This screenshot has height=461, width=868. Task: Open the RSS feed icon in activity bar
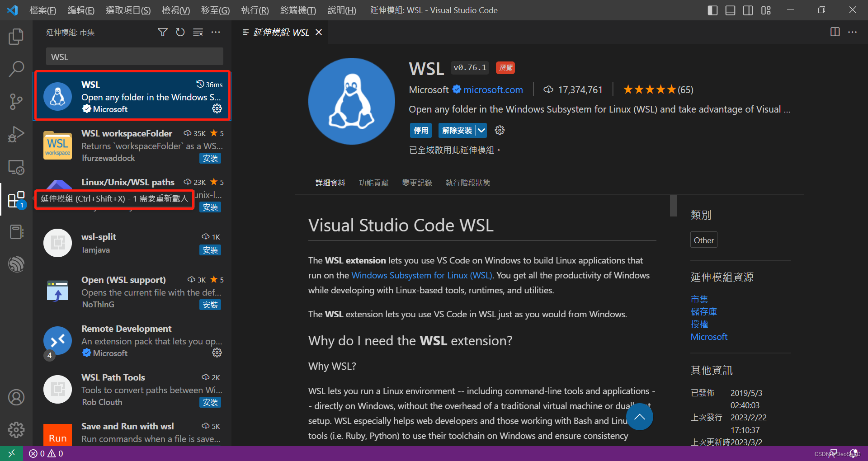coord(16,264)
